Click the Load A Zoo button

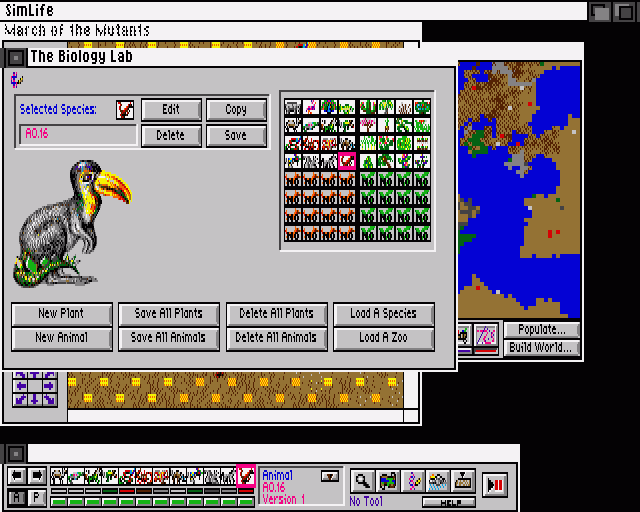coord(383,338)
